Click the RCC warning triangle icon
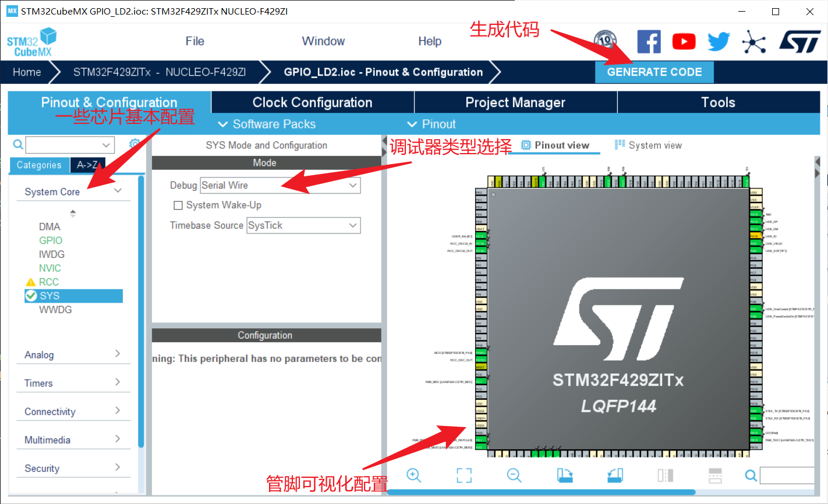 tap(31, 282)
